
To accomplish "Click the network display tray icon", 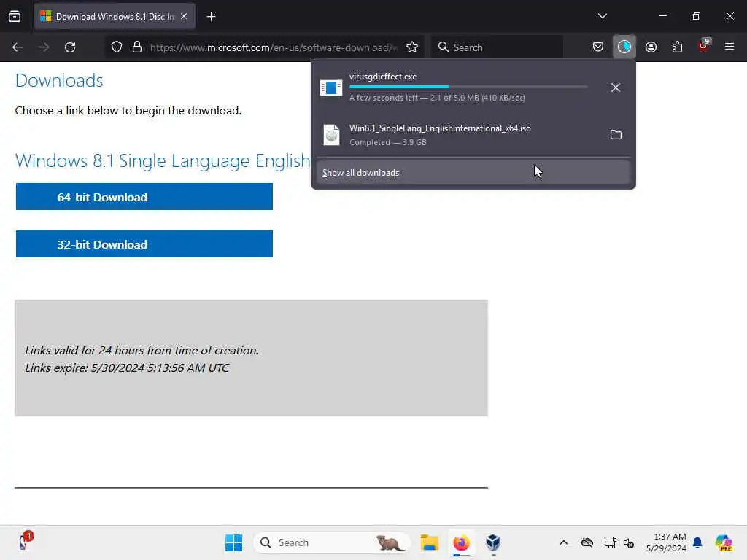I will click(x=610, y=542).
